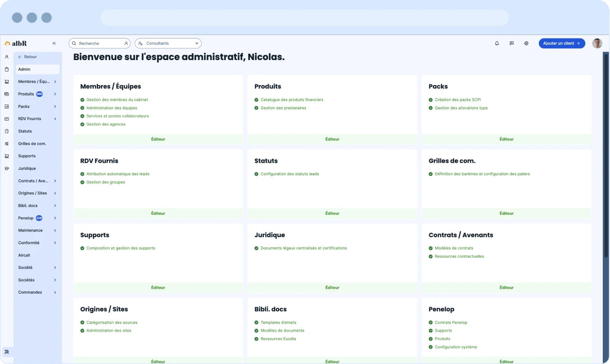Viewport: 610px width, 364px height.
Task: Select Aircall in the sidebar
Action: click(x=24, y=256)
